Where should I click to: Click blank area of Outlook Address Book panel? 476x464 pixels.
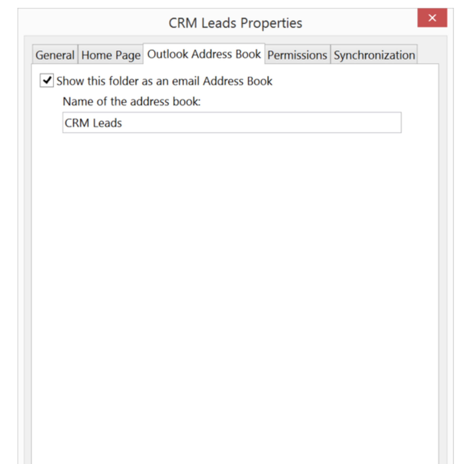(x=234, y=268)
